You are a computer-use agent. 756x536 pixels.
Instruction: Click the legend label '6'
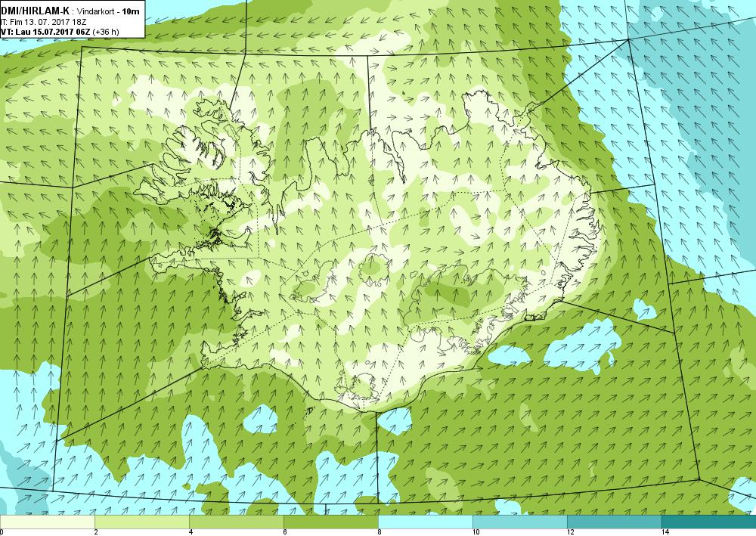pos(286,532)
